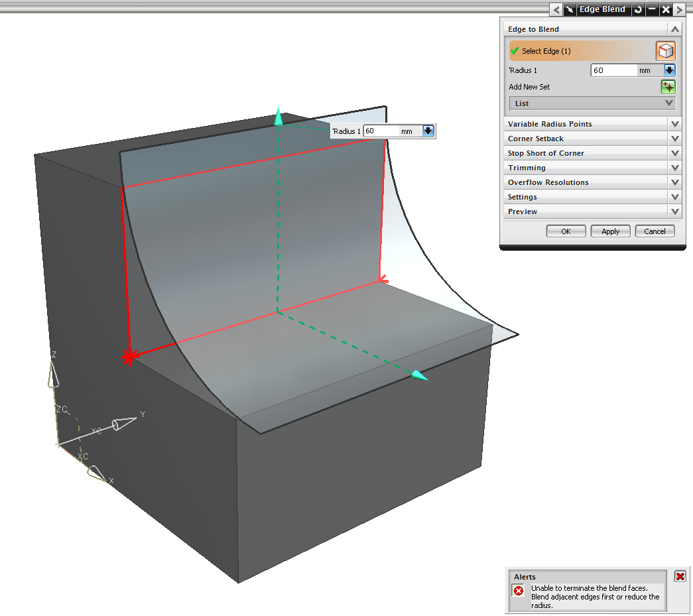Click the Radius 1 value field in dialog
693x616 pixels.
point(614,70)
